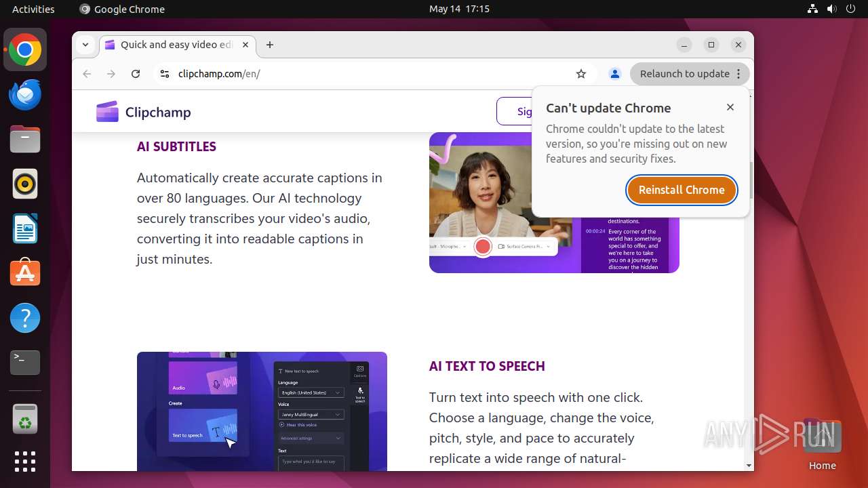This screenshot has width=868, height=488.
Task: Open the tab search dropdown arrow
Action: pos(85,45)
